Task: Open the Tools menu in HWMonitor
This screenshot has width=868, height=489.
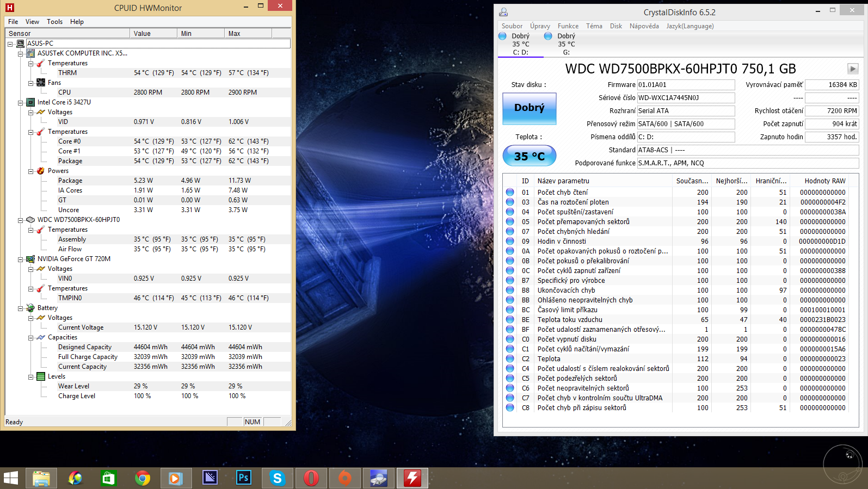Action: pos(54,22)
